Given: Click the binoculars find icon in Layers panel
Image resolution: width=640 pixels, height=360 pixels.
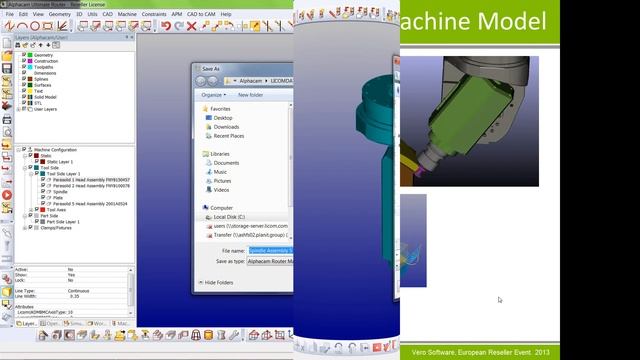Looking at the screenshot, I should 18,45.
